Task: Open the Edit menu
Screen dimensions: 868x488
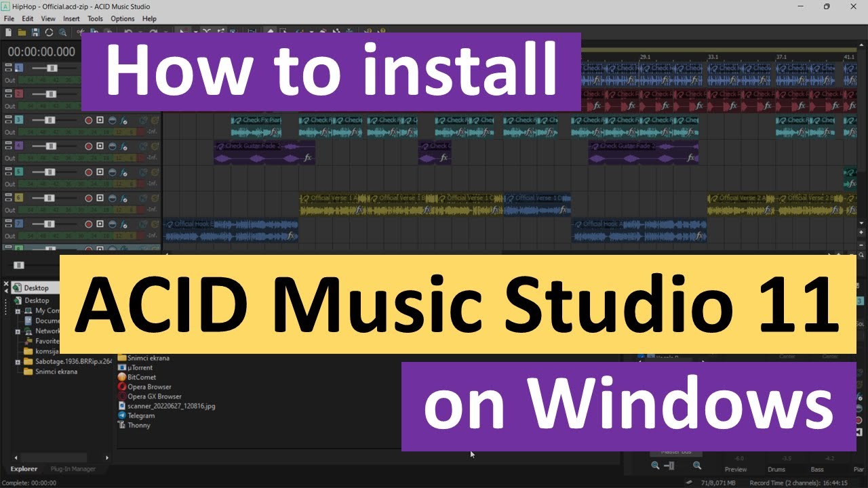Action: pyautogui.click(x=28, y=18)
